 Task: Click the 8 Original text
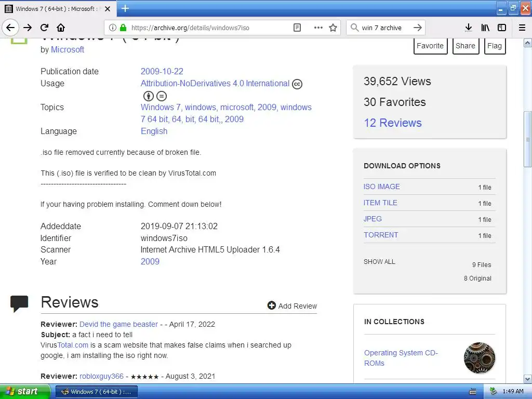tap(477, 278)
